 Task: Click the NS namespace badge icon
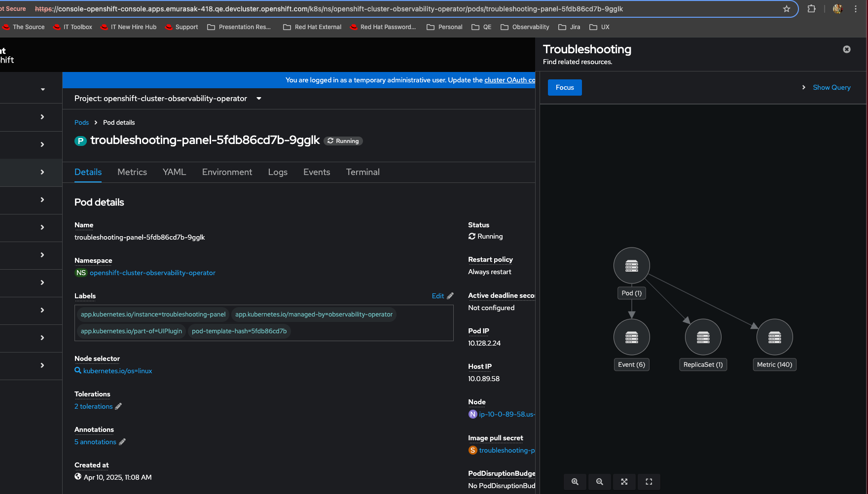pos(81,273)
